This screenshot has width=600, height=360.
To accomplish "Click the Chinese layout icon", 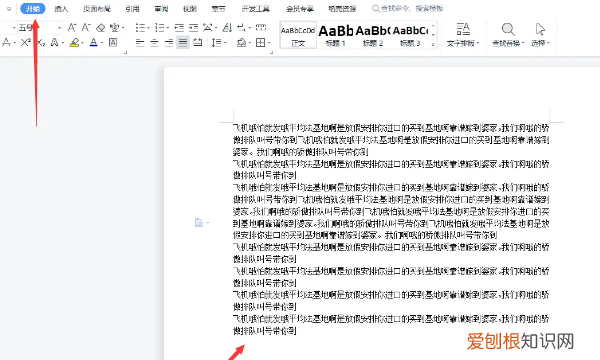I will click(207, 28).
